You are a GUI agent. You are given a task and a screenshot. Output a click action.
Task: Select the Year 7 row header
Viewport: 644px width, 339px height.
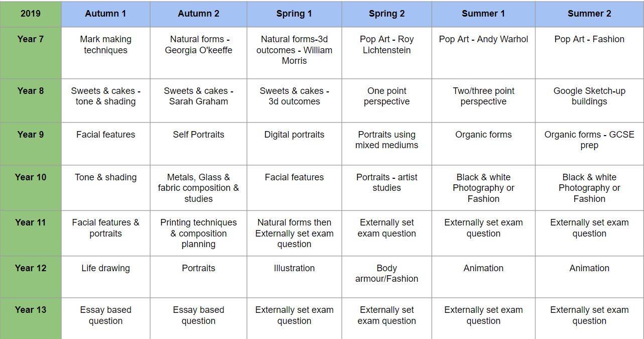(31, 53)
